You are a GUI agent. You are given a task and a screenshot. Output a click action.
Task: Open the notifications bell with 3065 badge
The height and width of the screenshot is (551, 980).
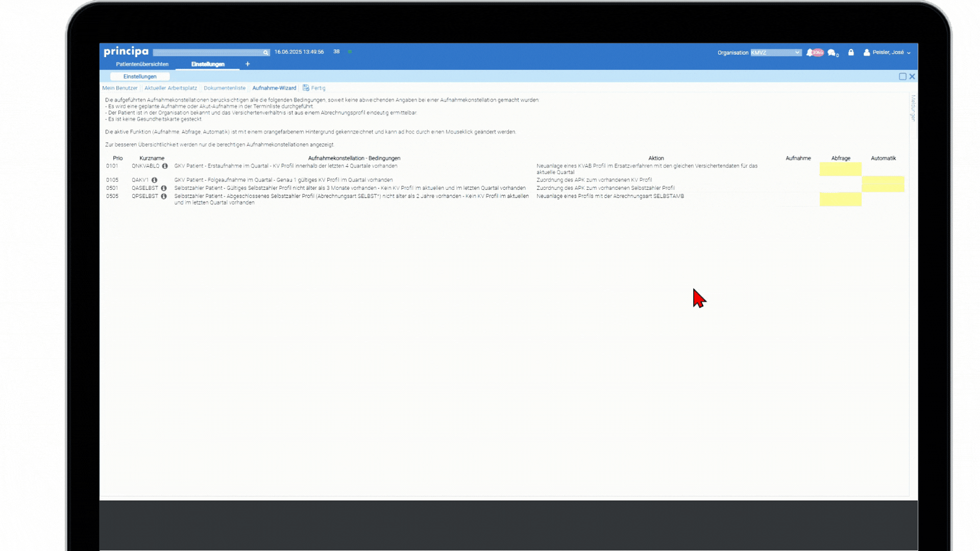(815, 53)
